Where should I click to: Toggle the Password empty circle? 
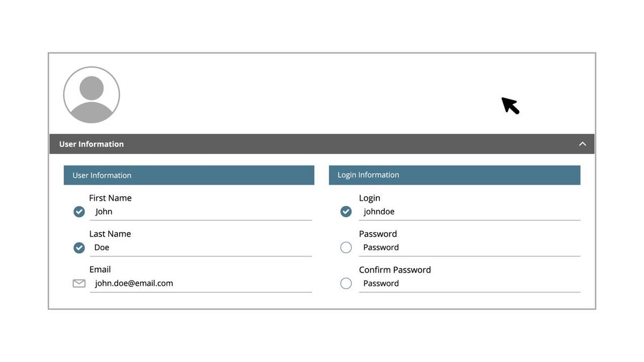346,248
